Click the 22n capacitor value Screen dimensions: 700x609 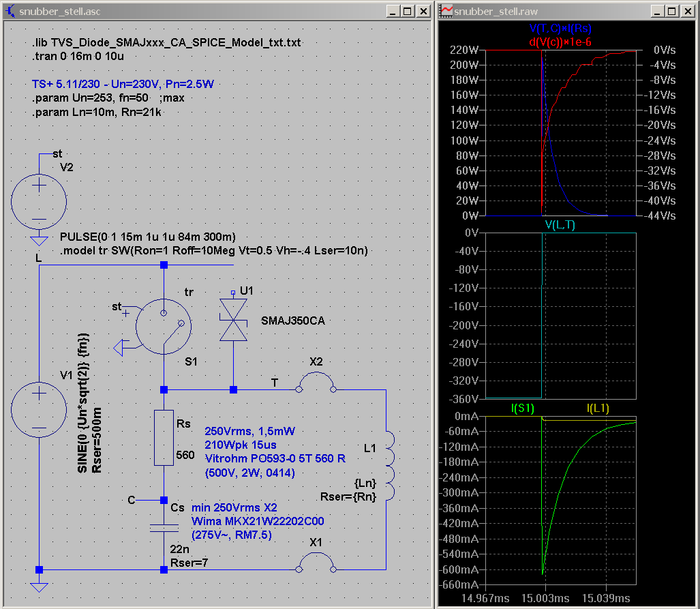(x=179, y=549)
